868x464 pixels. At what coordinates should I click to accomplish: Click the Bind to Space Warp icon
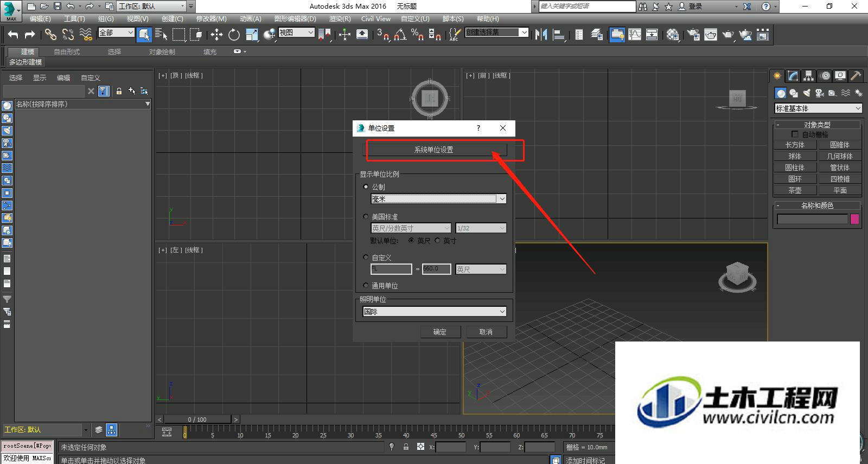pyautogui.click(x=86, y=35)
